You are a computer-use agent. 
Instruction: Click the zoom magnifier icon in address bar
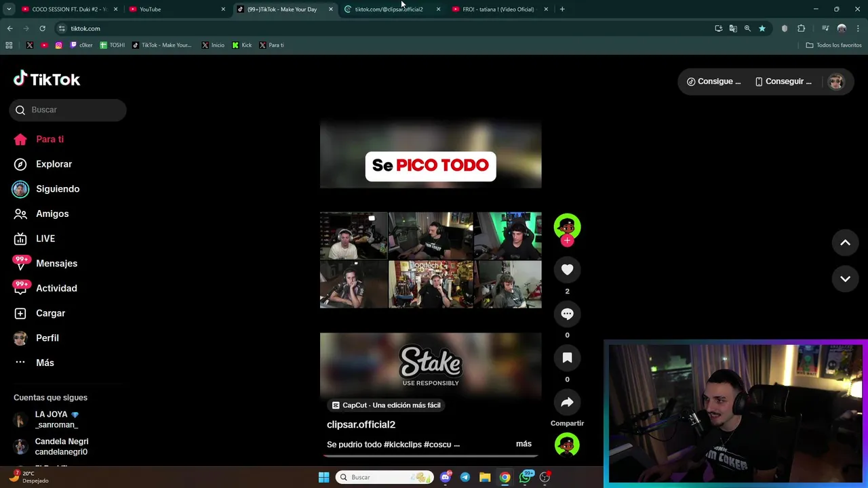747,28
